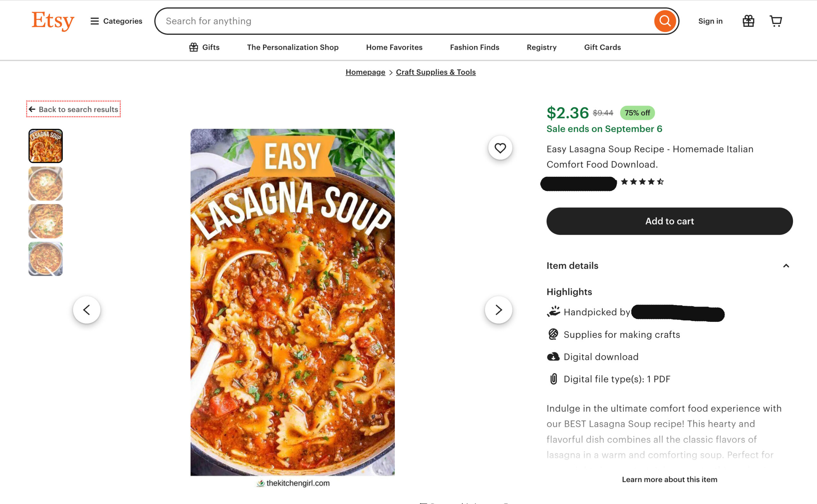Image resolution: width=817 pixels, height=504 pixels.
Task: Focus the Search for anything field
Action: [x=400, y=21]
